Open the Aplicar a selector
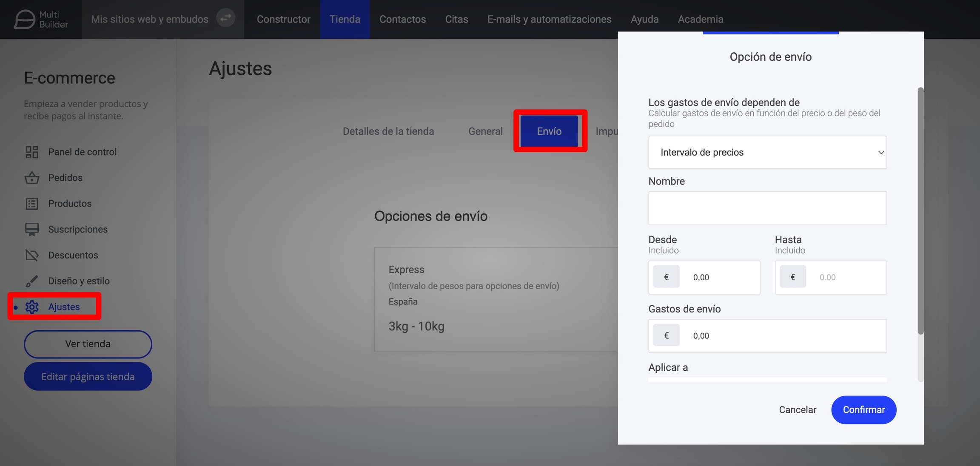 click(767, 379)
